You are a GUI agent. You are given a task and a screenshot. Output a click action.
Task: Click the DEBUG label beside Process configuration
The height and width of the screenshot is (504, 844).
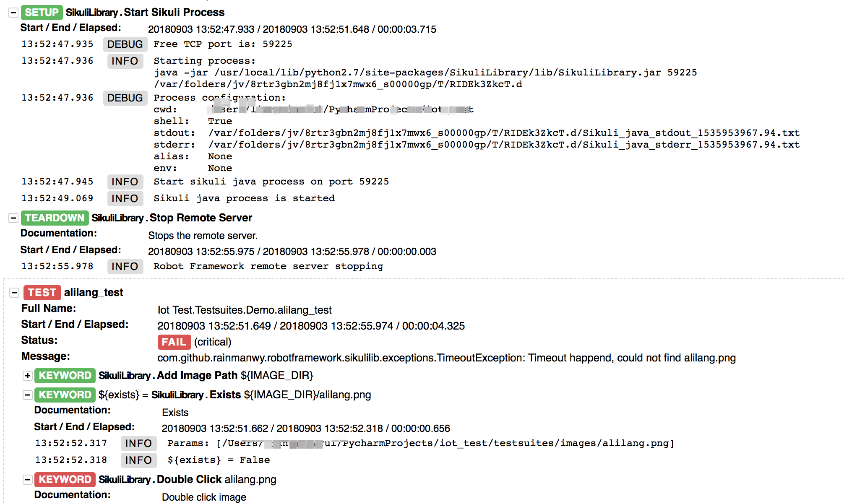tap(125, 98)
